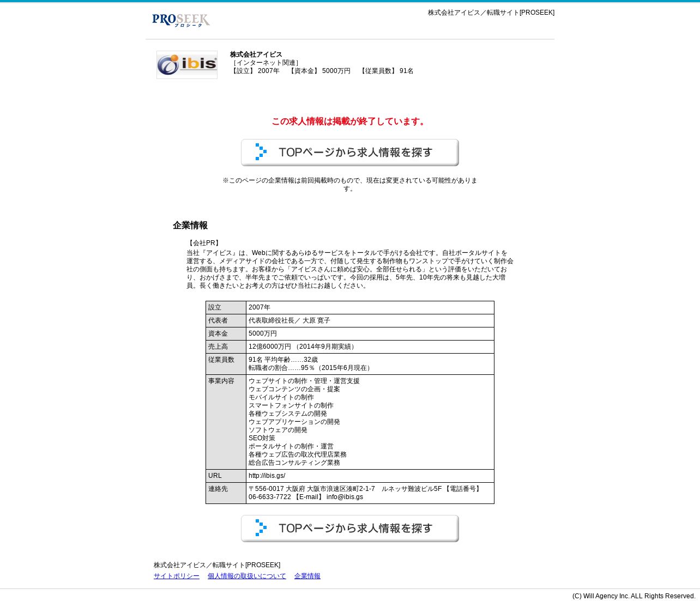
Task: Click the lower TOPページから求人情報を探す button
Action: point(350,529)
